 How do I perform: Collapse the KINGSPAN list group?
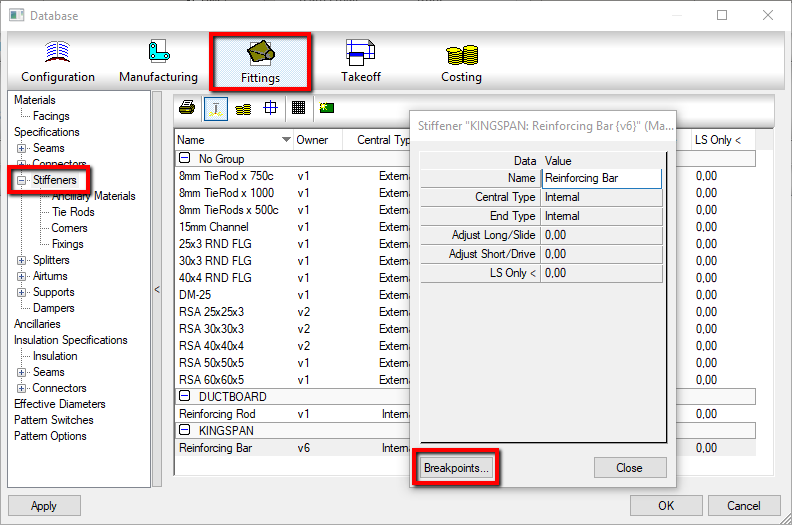pos(185,430)
